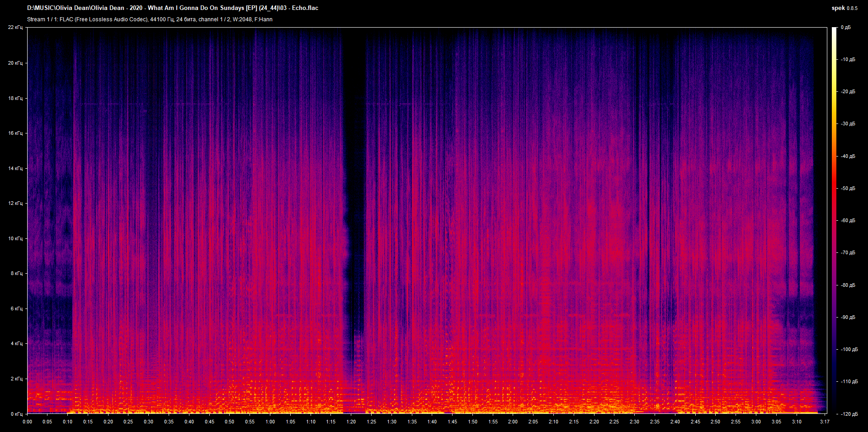Image resolution: width=868 pixels, height=432 pixels.
Task: Click the 0:00 time axis label
Action: click(x=28, y=422)
